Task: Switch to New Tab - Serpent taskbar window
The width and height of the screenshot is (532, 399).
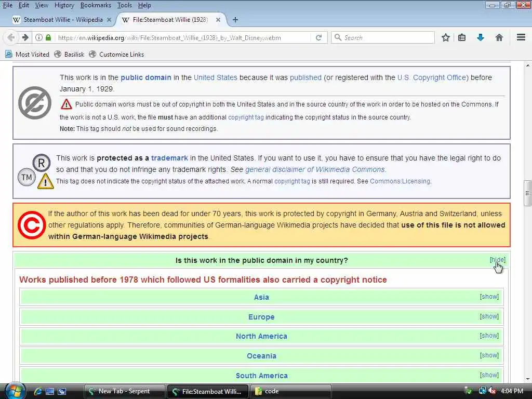Action: pos(125,391)
